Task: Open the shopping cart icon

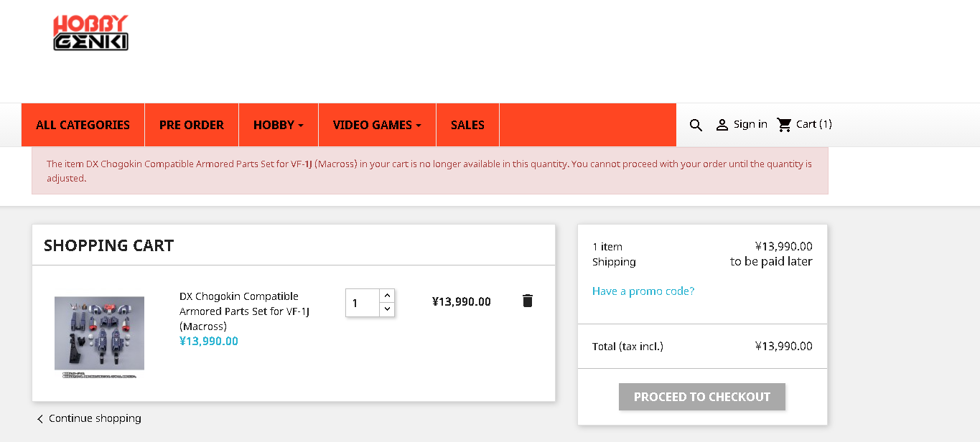Action: [x=785, y=124]
